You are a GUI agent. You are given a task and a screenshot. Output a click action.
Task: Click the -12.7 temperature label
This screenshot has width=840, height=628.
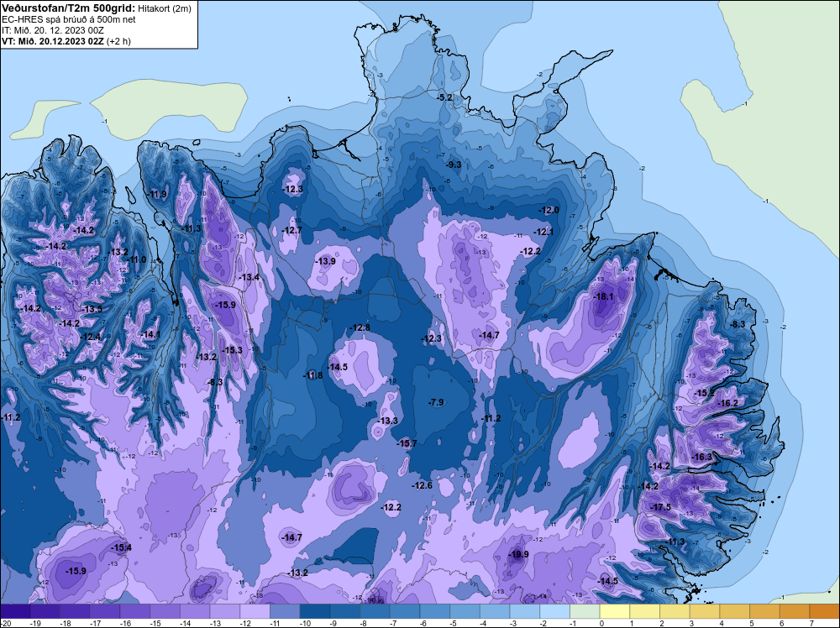tap(292, 230)
